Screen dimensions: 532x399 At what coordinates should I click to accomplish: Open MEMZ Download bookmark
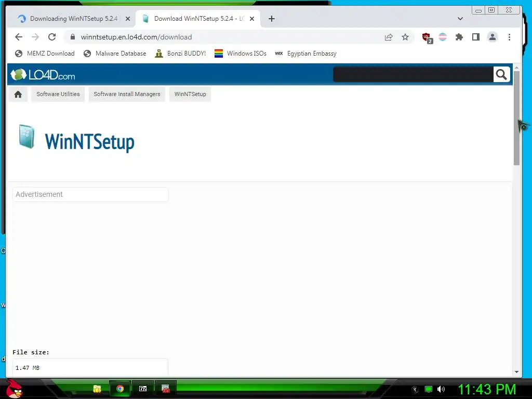[45, 54]
